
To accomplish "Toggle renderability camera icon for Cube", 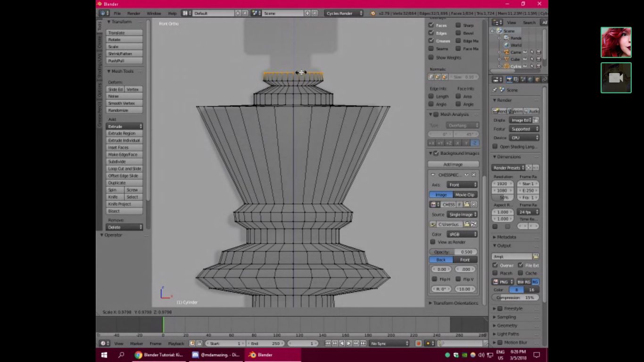I will tap(538, 59).
